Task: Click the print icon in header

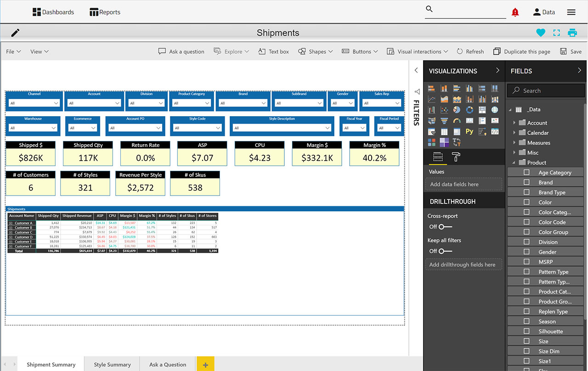Action: (x=572, y=33)
